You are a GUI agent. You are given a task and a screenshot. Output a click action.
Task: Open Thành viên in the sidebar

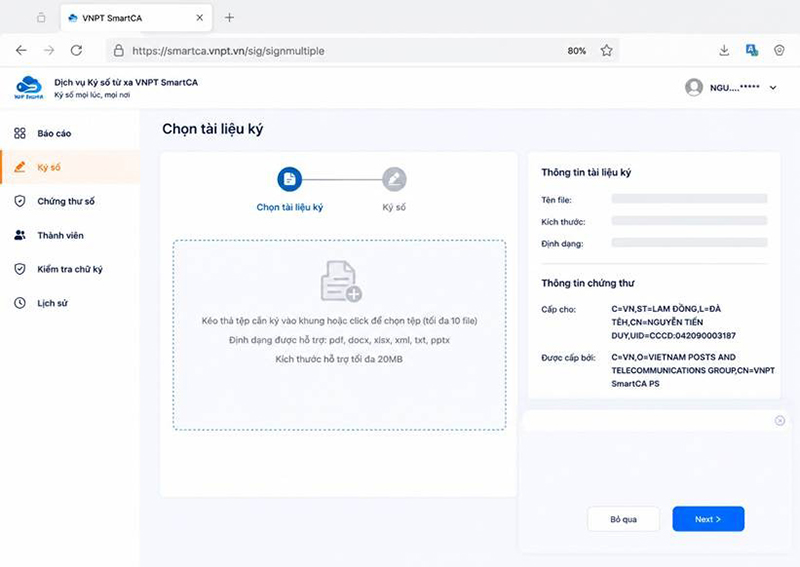[x=70, y=235]
